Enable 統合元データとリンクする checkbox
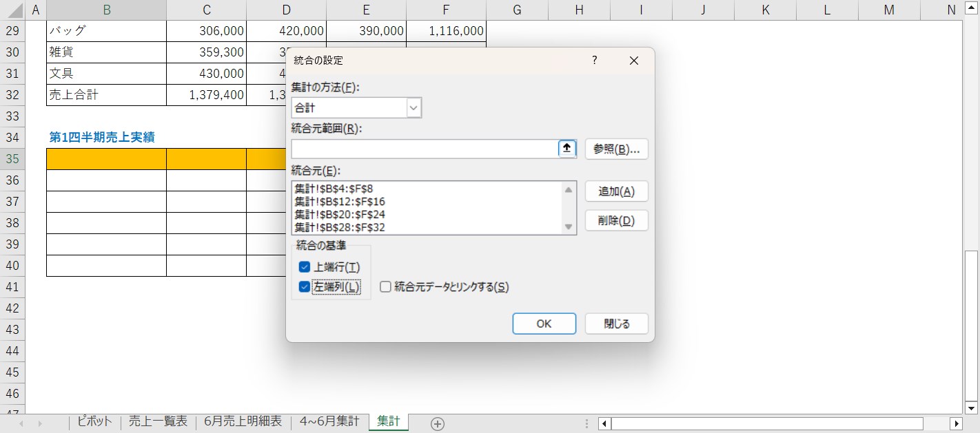The height and width of the screenshot is (433, 980). click(385, 287)
